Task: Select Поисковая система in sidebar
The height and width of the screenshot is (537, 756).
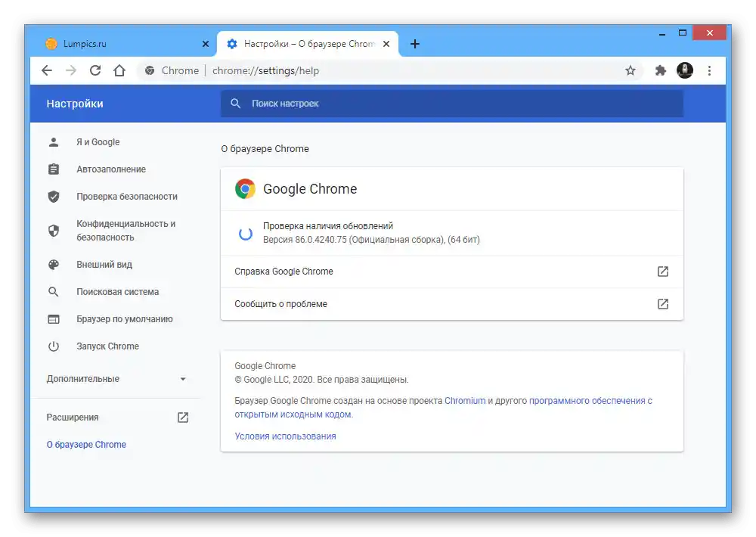Action: click(x=116, y=292)
